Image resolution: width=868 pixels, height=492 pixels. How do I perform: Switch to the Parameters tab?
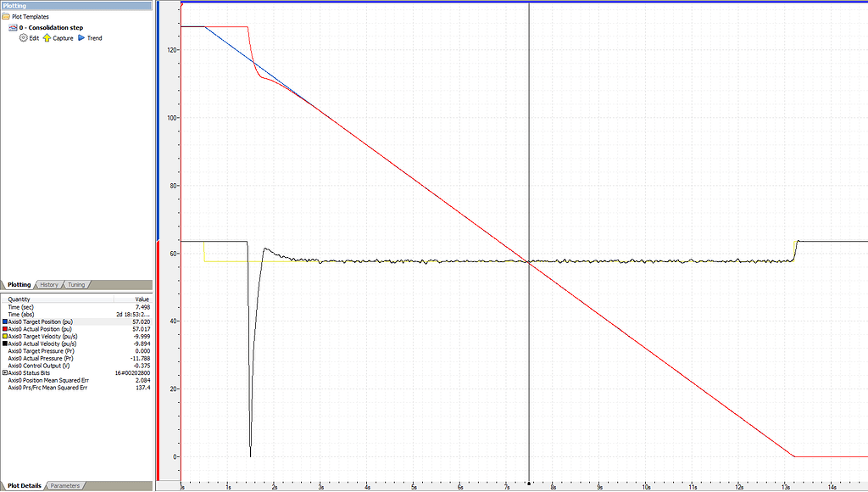64,486
